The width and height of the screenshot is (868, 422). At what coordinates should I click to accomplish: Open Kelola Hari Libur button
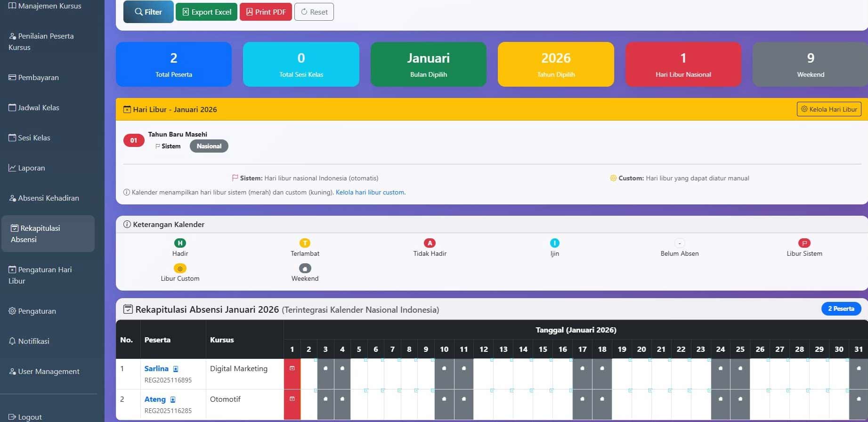pyautogui.click(x=828, y=109)
